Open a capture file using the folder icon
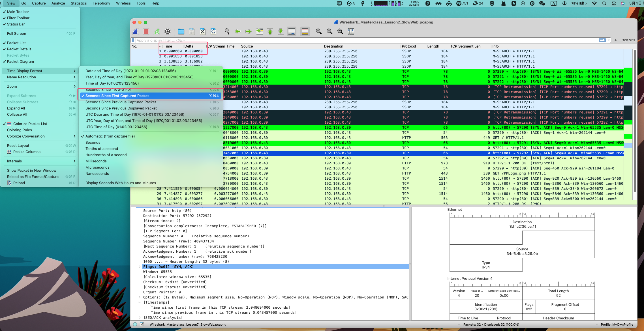Image resolution: width=644 pixels, height=331 pixels. click(x=181, y=31)
